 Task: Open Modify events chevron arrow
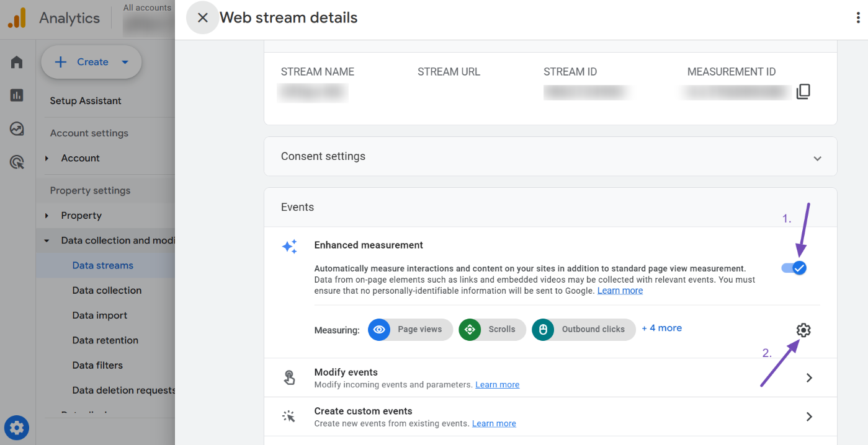(x=809, y=378)
